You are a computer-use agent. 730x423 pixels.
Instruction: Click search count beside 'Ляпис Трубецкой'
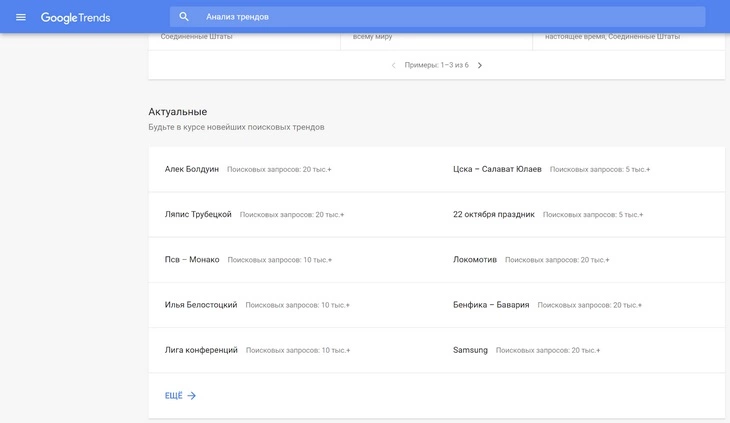(x=292, y=215)
